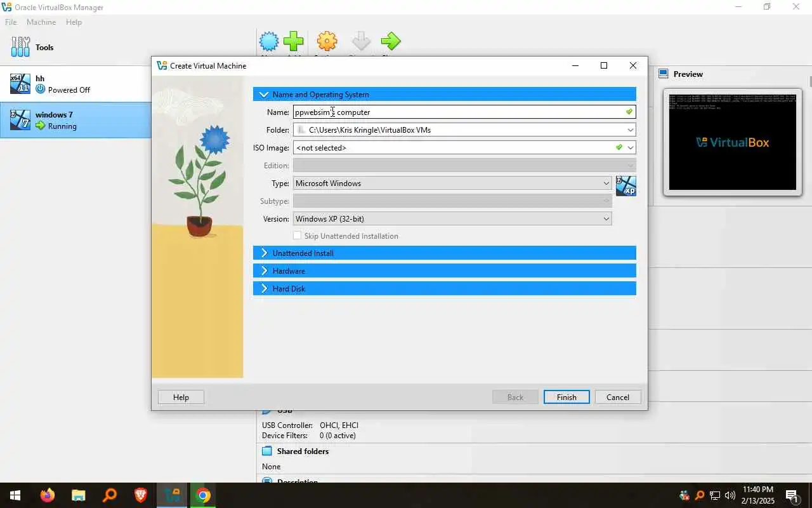
Task: Click the orange search icon in taskbar
Action: (x=110, y=495)
